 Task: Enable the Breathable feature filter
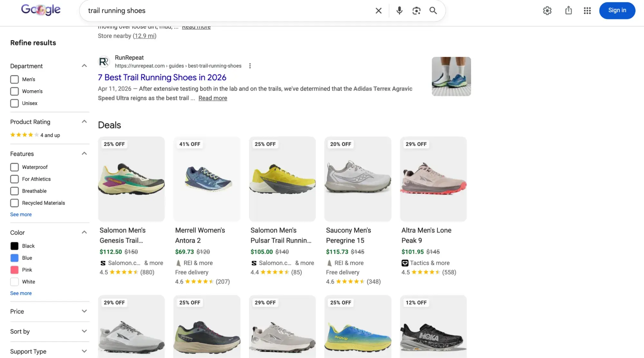tap(14, 191)
